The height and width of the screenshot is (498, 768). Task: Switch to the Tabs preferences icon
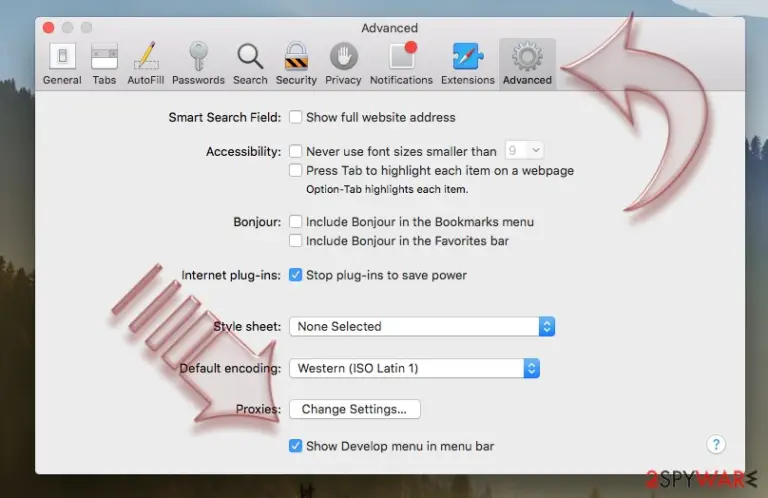104,64
